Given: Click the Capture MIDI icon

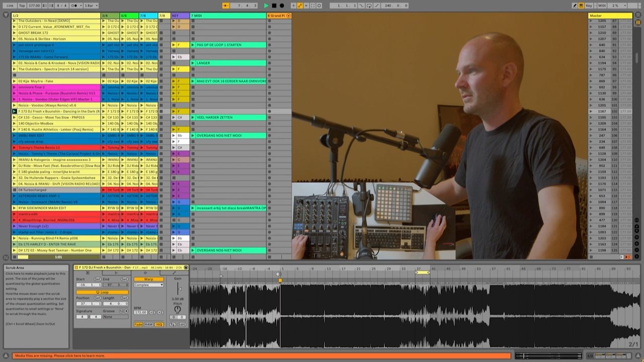Looking at the screenshot, I should pos(312,6).
